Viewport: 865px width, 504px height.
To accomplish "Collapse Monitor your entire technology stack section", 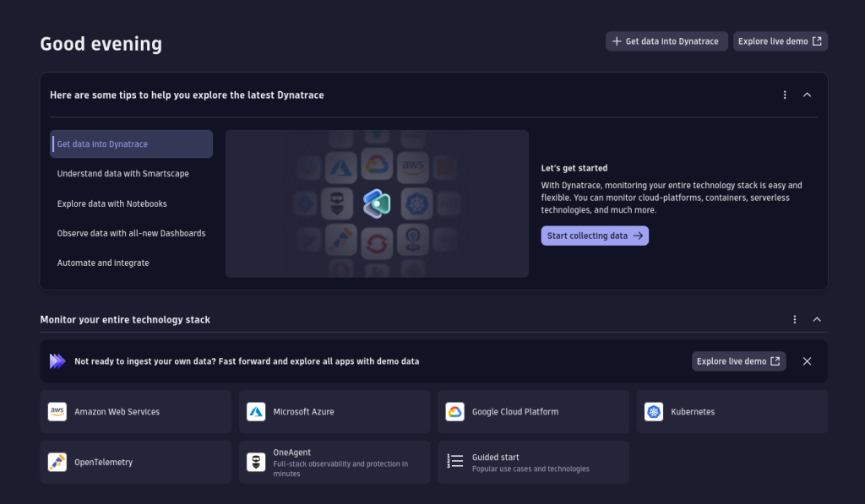I will point(817,319).
